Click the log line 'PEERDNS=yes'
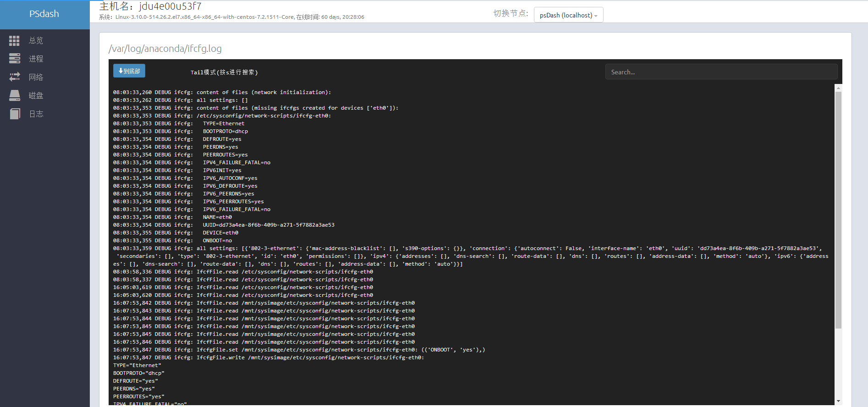 click(x=176, y=147)
